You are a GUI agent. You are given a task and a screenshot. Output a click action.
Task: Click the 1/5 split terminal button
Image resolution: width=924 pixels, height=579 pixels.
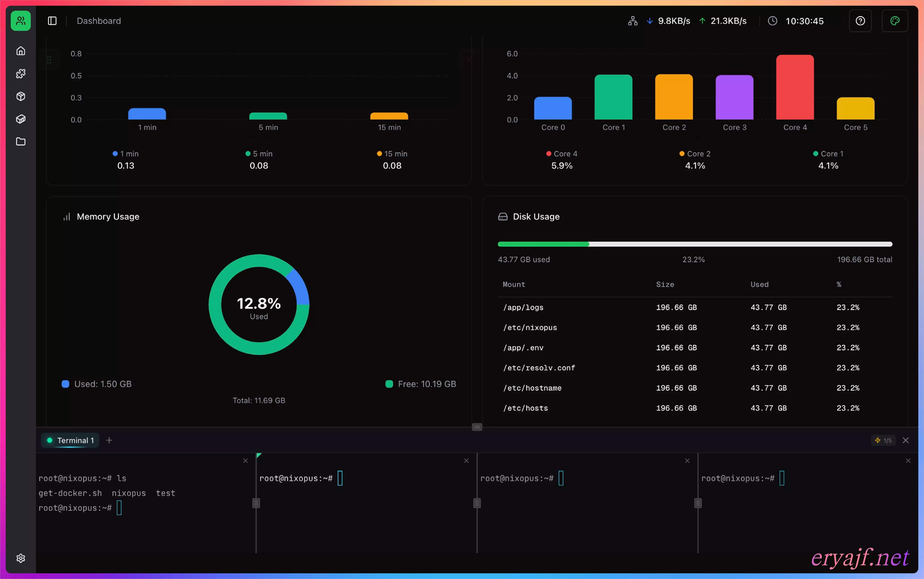883,440
